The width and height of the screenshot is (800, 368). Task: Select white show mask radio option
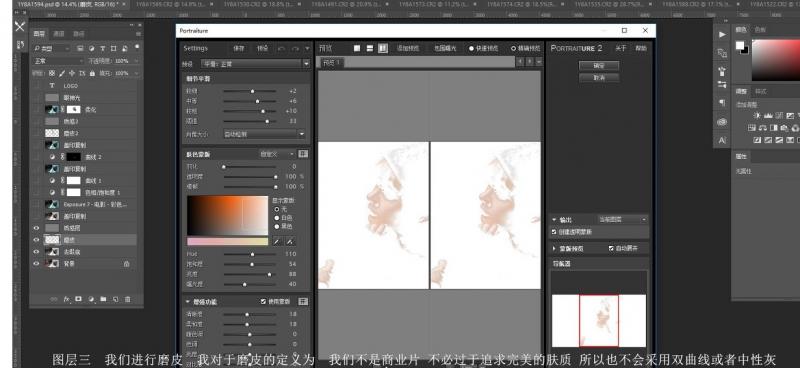click(277, 217)
